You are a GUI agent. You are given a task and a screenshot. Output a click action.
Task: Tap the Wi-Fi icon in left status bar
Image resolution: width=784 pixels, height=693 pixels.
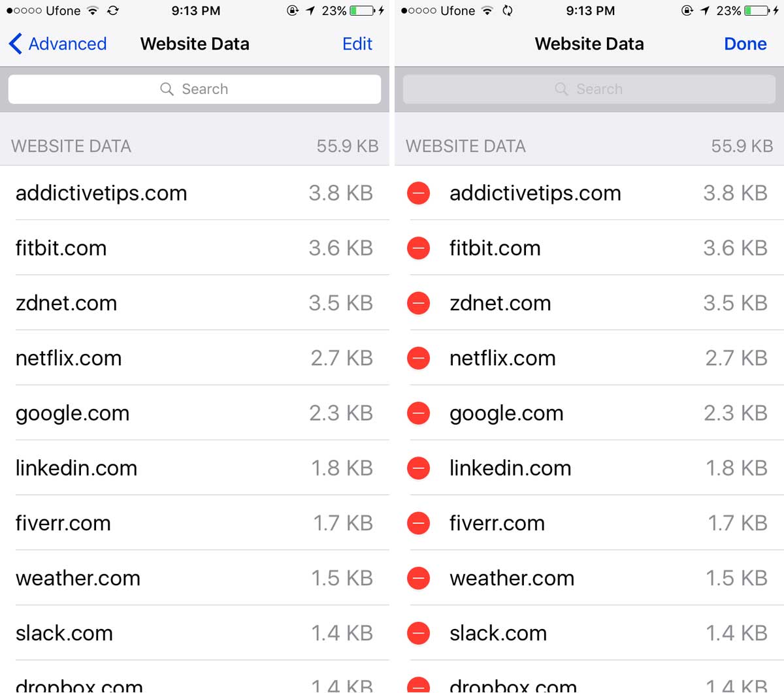pyautogui.click(x=93, y=10)
